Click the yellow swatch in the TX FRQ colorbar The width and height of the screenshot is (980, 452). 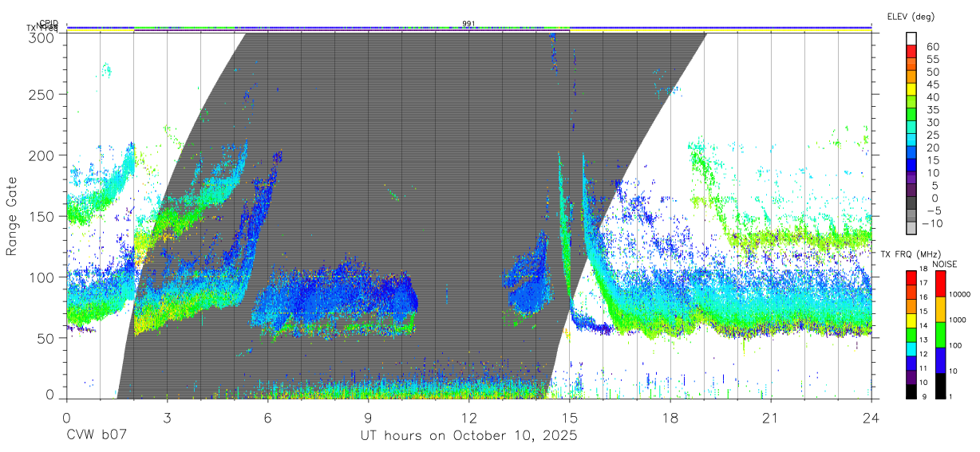tap(911, 320)
